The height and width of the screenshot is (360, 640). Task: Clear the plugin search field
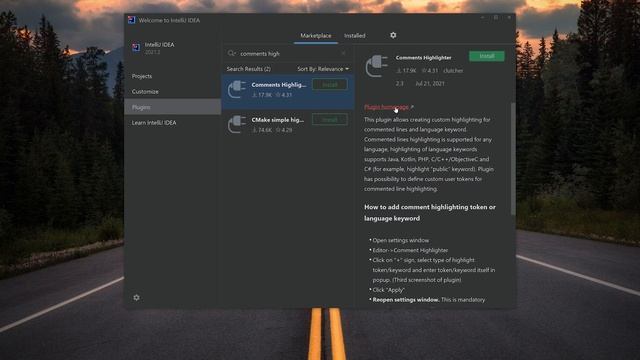pyautogui.click(x=343, y=53)
